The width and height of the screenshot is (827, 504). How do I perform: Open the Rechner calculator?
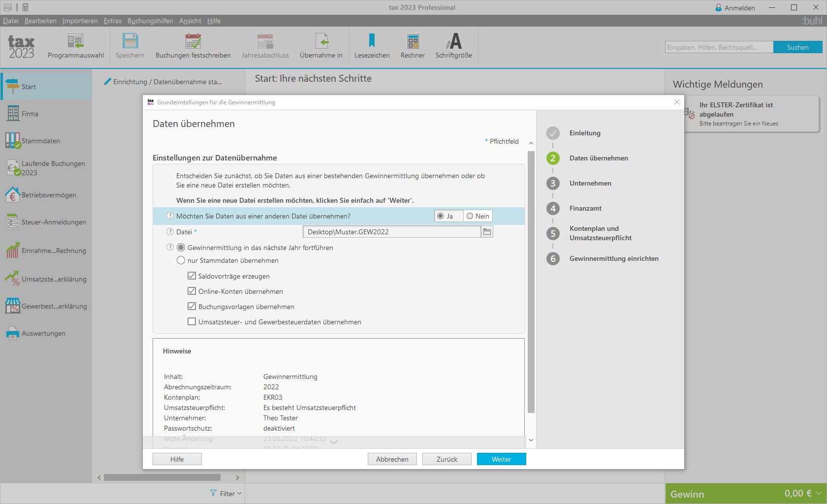[x=413, y=46]
